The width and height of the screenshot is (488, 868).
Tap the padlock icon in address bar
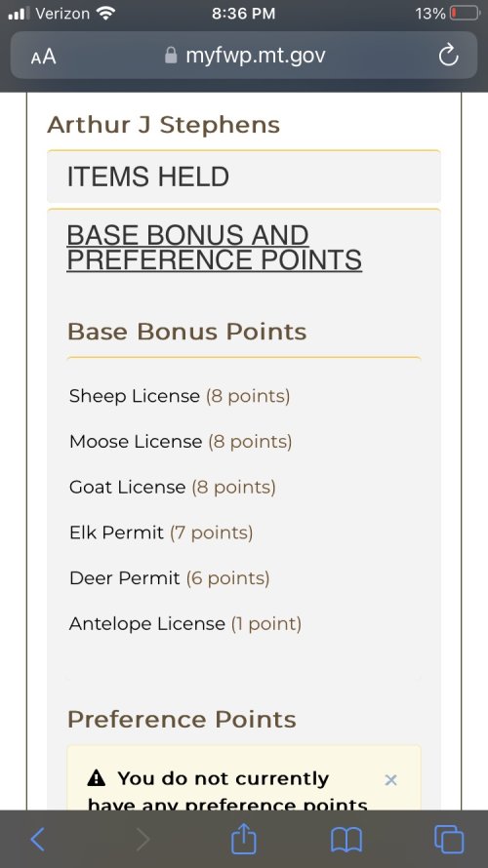(171, 55)
